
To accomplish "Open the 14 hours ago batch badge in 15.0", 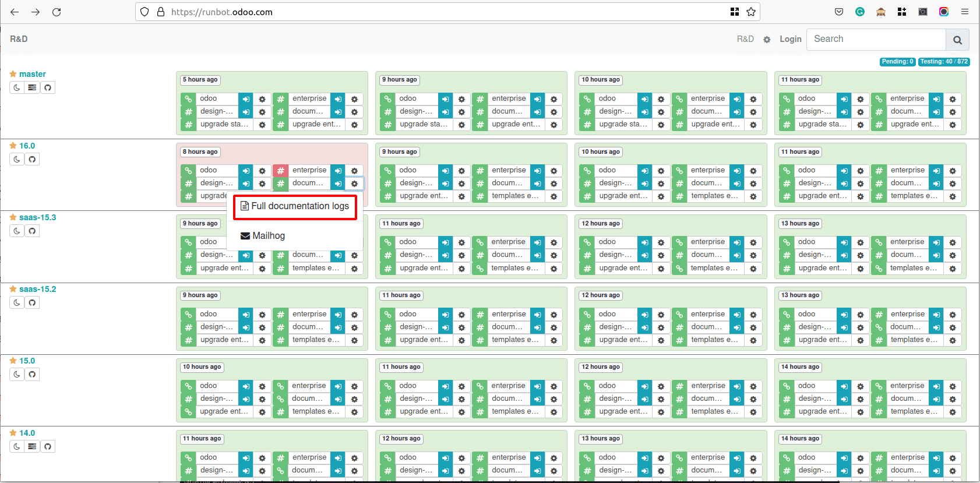I will tap(800, 367).
